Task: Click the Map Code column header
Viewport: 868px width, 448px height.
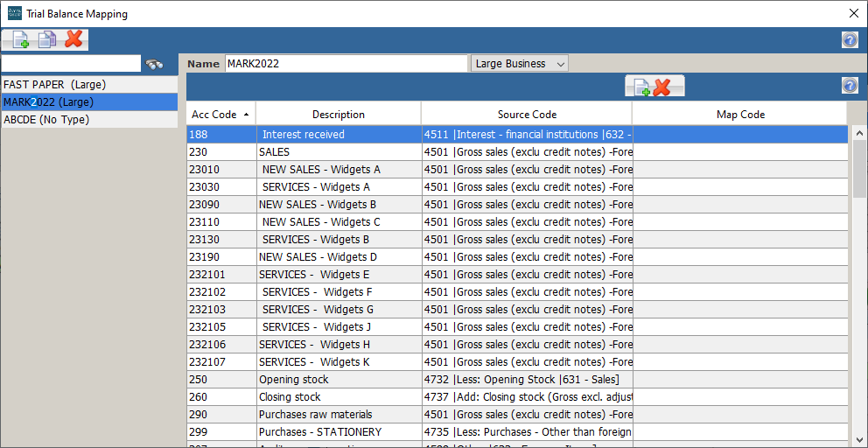Action: pos(739,115)
